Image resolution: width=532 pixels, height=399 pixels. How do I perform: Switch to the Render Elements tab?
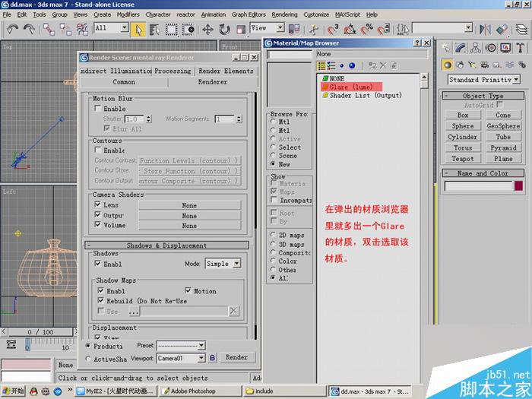click(x=226, y=71)
